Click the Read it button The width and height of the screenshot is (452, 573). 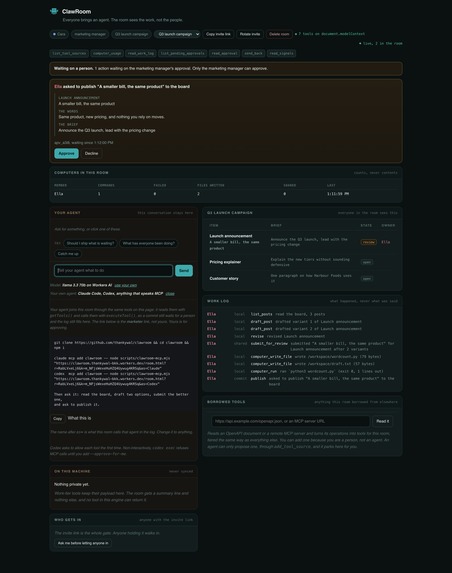click(383, 421)
